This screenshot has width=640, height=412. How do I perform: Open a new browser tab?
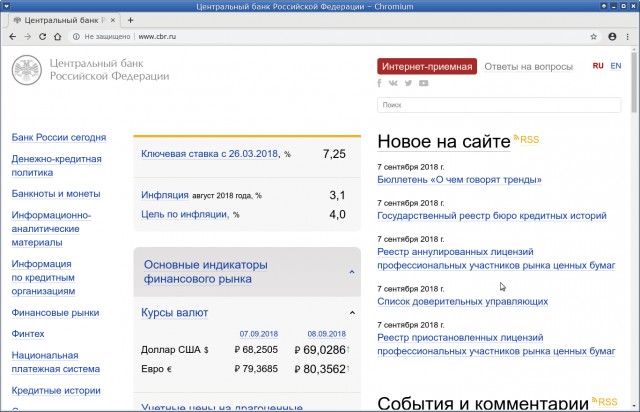tap(131, 20)
